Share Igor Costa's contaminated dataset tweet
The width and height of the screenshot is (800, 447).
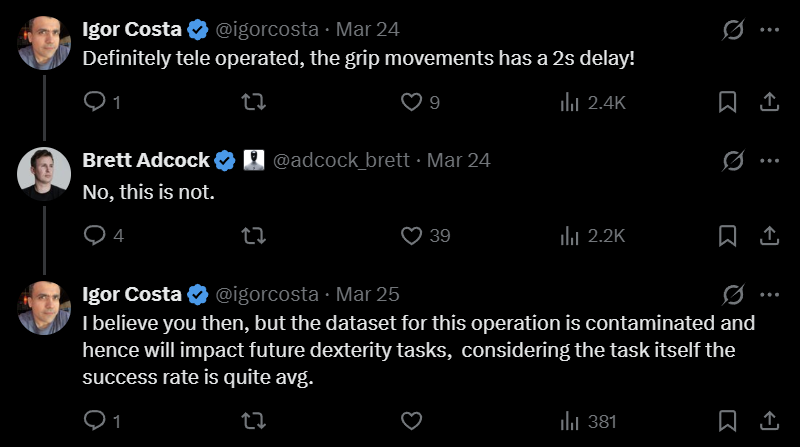[x=770, y=421]
